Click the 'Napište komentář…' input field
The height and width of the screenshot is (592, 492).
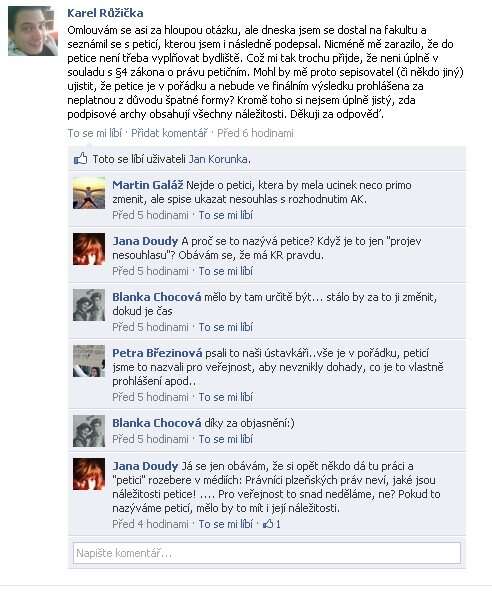(267, 553)
